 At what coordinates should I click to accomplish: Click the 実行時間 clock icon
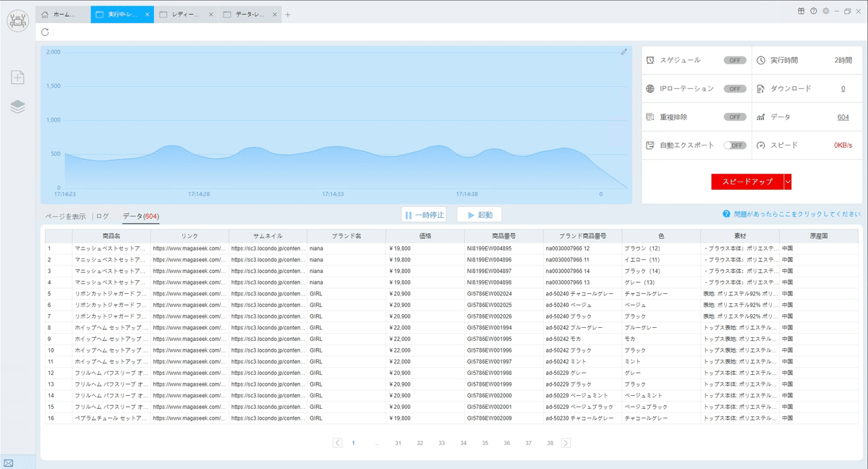(x=760, y=60)
